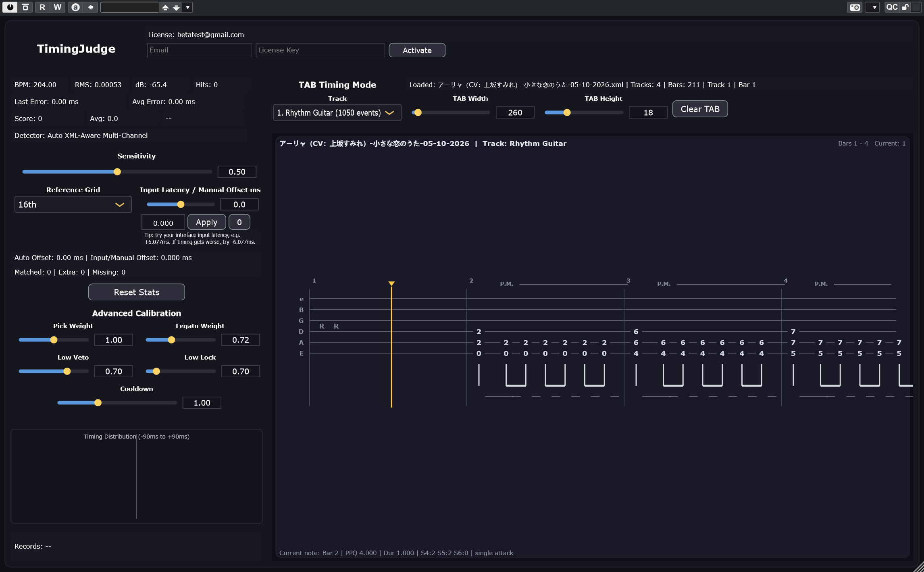Click 'Detector: Auto XML-Aware Multi-Channel' text
The width and height of the screenshot is (924, 572).
coord(81,135)
